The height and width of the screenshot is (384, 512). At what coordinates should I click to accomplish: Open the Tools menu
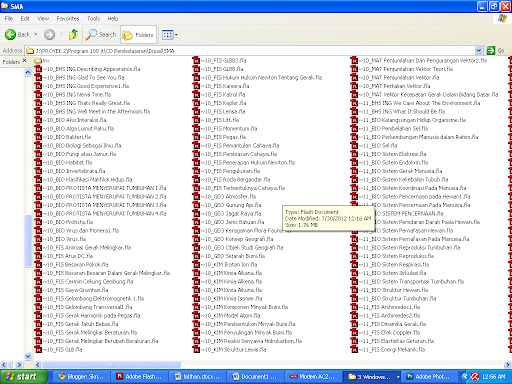[x=93, y=19]
